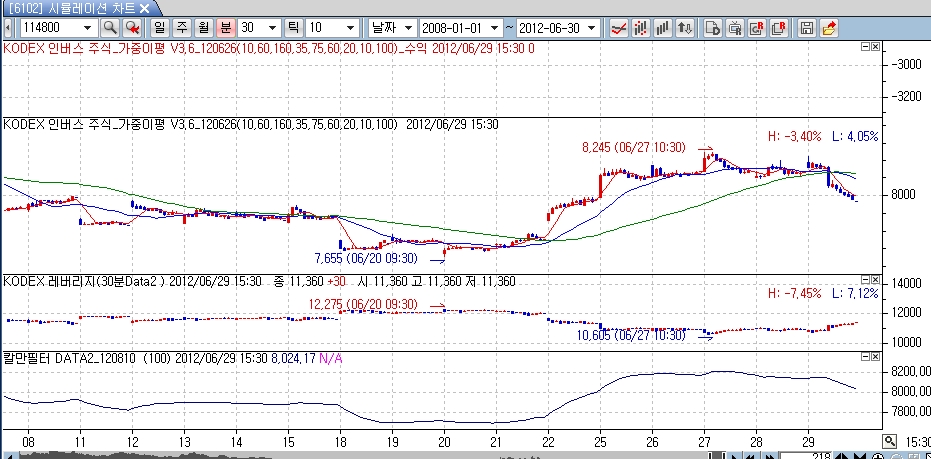The width and height of the screenshot is (931, 459).
Task: Click the zoom magnifier at chart bottom-right
Action: (889, 441)
